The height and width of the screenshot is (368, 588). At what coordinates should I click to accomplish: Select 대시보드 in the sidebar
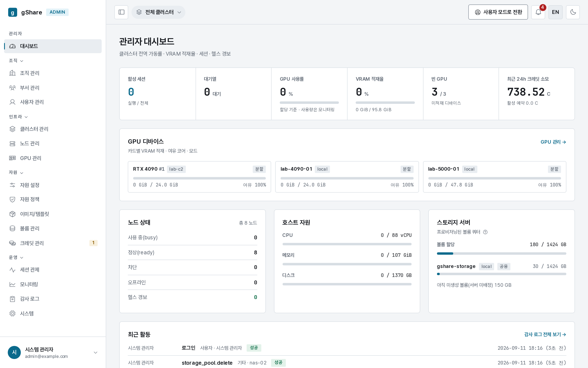coord(53,46)
